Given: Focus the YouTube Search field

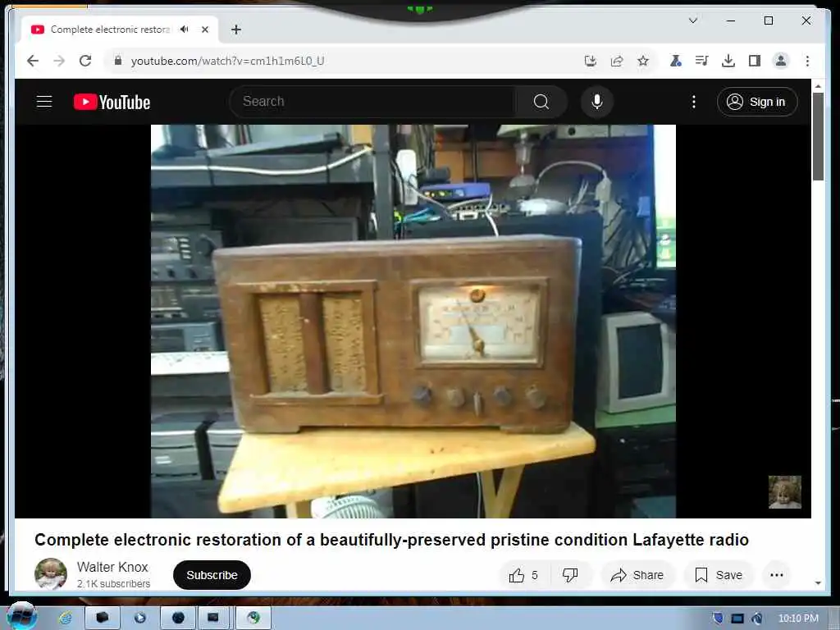Looking at the screenshot, I should pyautogui.click(x=372, y=101).
